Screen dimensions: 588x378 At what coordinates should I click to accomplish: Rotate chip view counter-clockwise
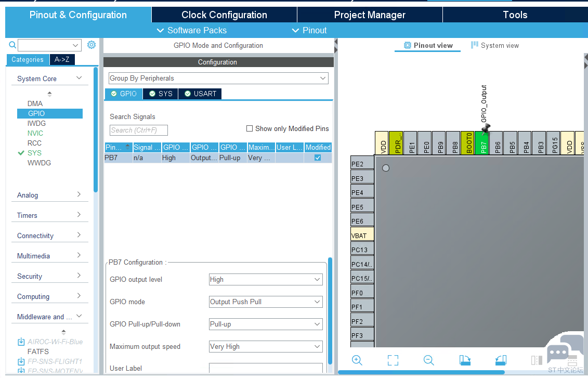501,360
